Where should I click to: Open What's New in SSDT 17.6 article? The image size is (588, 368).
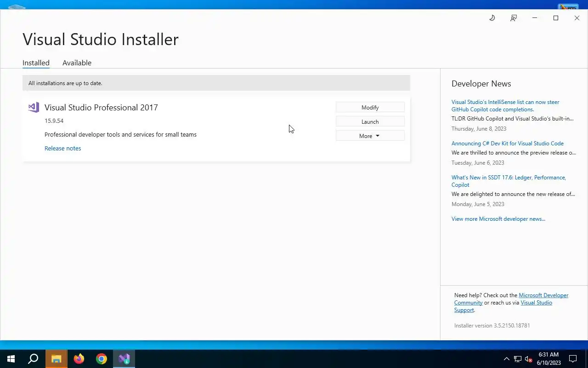[x=509, y=181]
